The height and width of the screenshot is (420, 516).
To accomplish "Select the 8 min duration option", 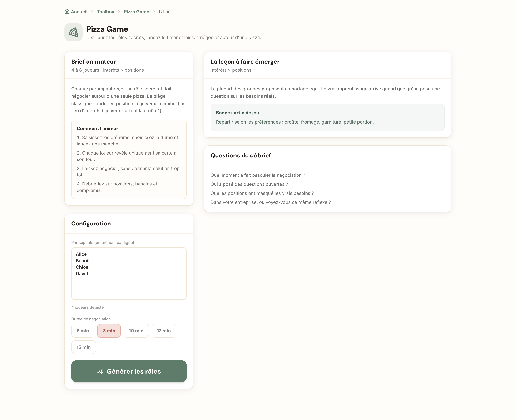I will pos(109,330).
